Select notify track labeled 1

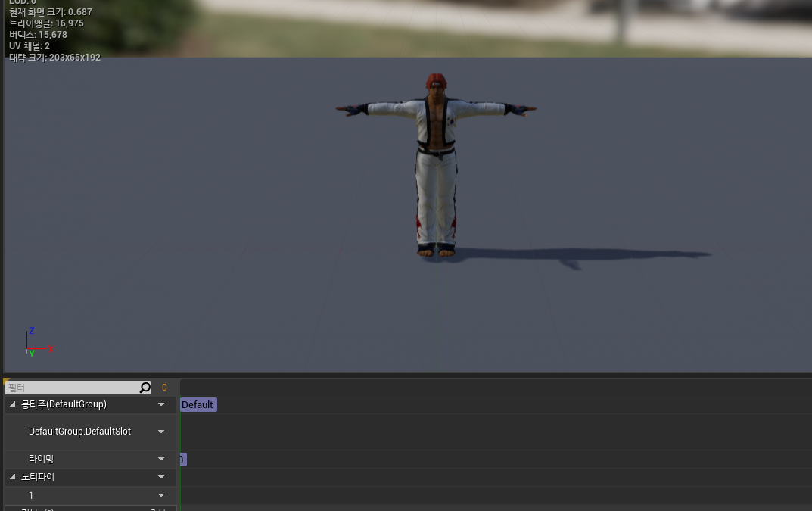(31, 495)
